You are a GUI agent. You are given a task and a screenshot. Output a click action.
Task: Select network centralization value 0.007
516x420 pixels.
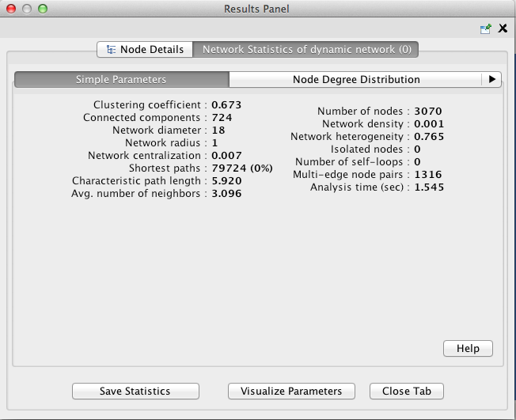(226, 156)
